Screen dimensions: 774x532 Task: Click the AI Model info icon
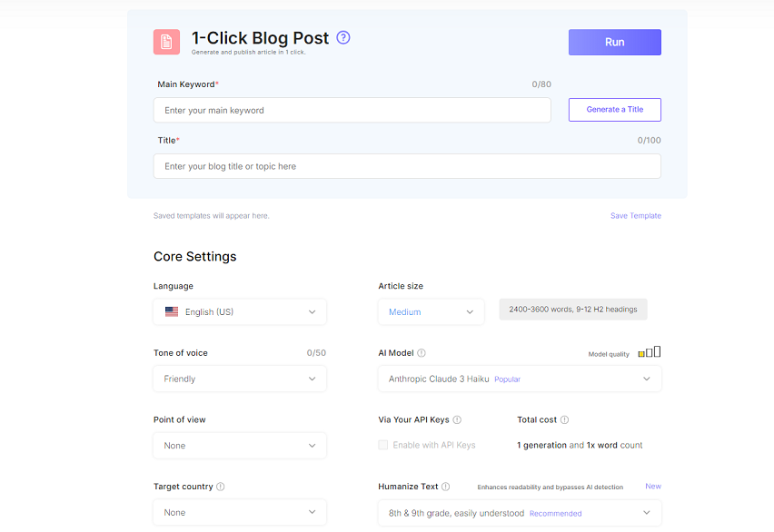pos(422,353)
